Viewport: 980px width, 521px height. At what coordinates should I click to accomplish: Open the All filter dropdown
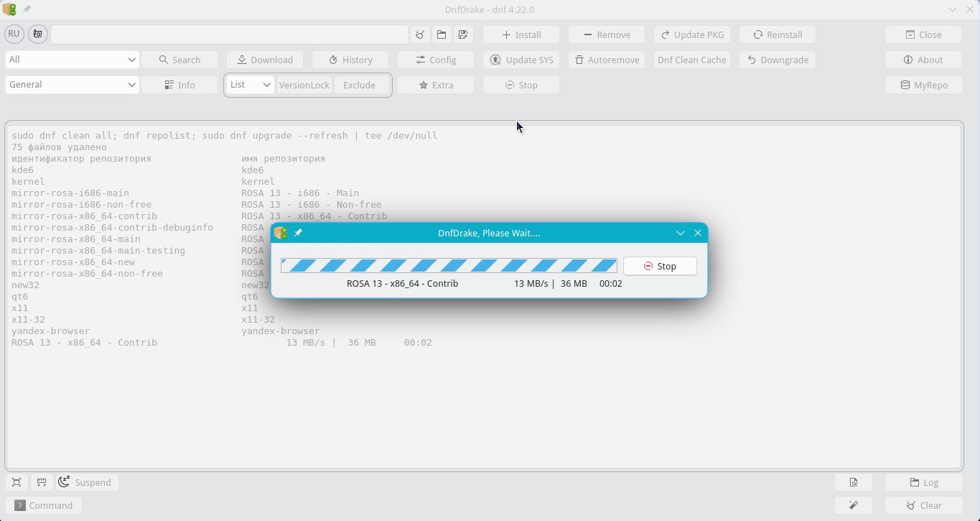(72, 60)
